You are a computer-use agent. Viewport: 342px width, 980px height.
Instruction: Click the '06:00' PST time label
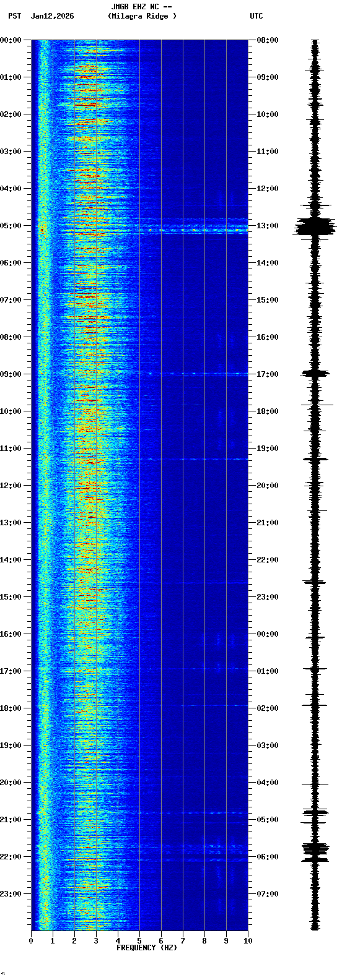[11, 263]
